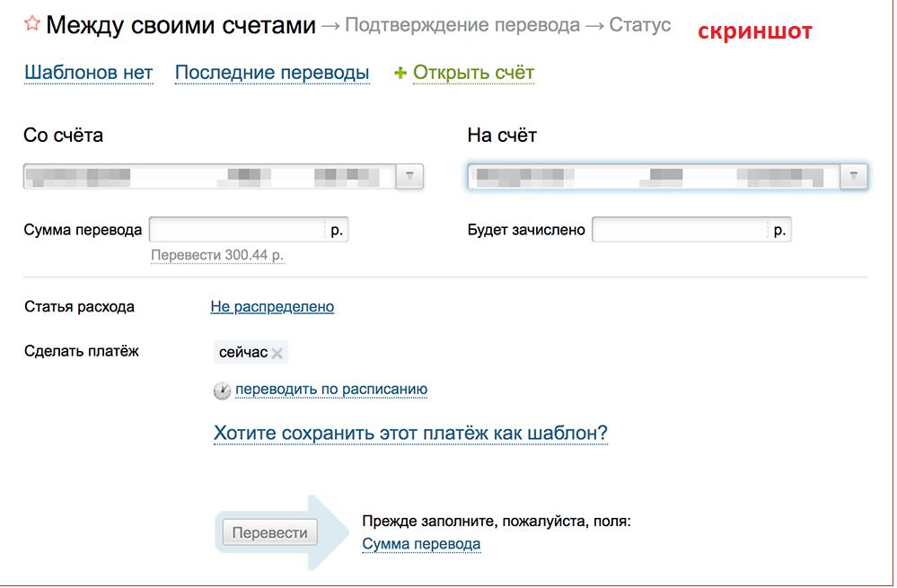Open the 'На счёт' dropdown arrow
This screenshot has width=897, height=588.
click(x=854, y=176)
